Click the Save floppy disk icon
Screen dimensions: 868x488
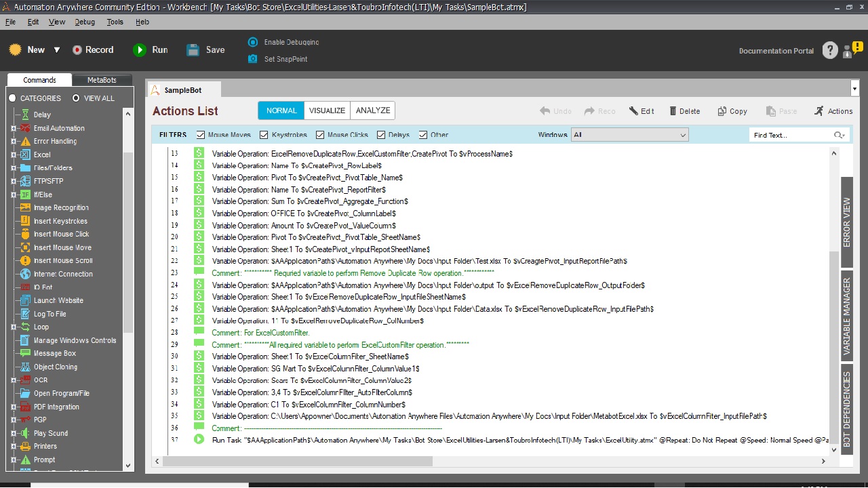[x=193, y=49]
